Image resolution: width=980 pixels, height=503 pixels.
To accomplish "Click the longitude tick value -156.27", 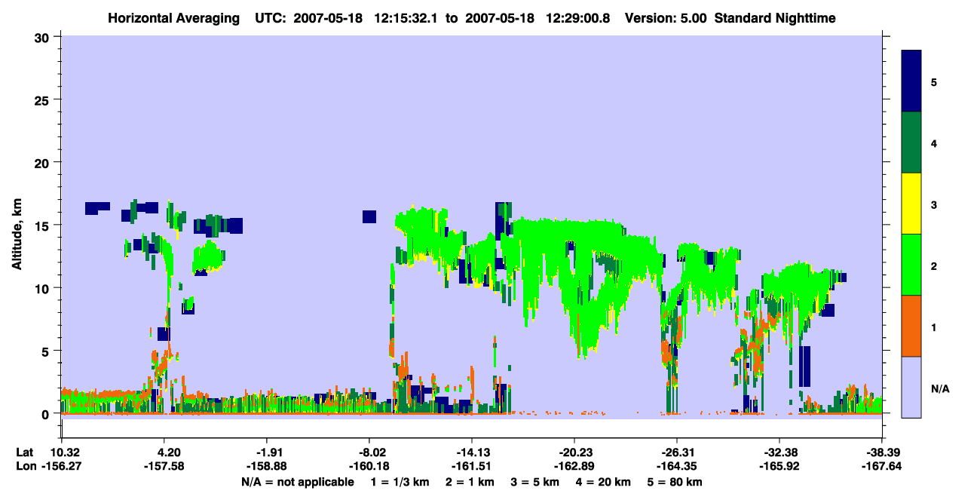I will 61,466.
